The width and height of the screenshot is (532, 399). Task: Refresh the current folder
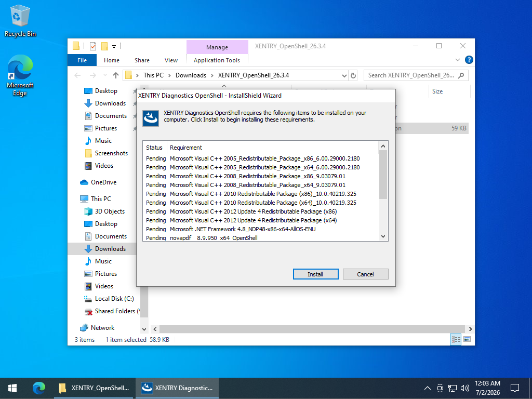[353, 75]
